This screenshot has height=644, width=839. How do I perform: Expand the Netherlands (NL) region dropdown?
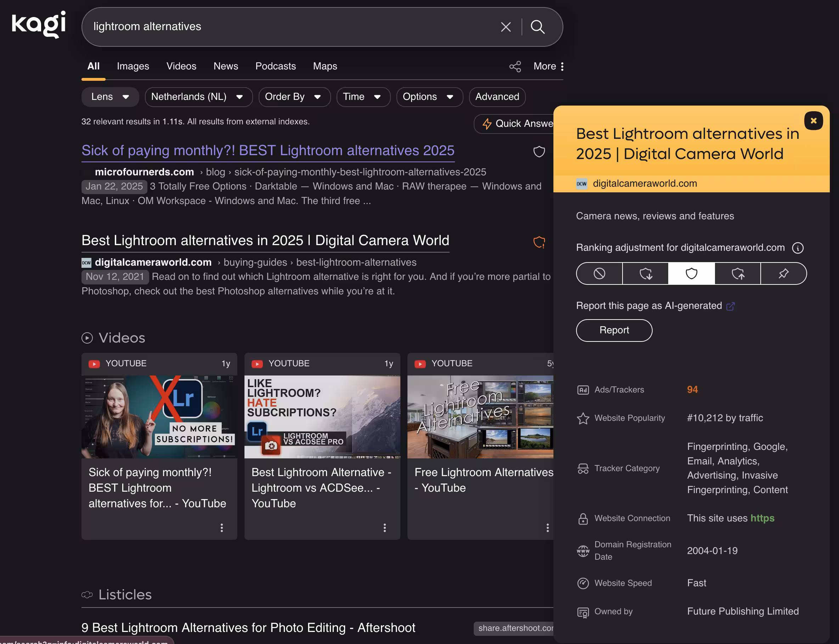199,97
